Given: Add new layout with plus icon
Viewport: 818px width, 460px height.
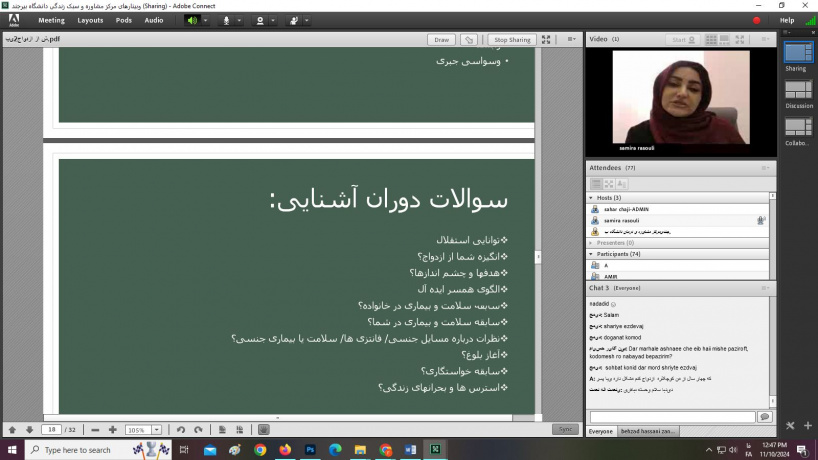Looking at the screenshot, I should coord(808,426).
